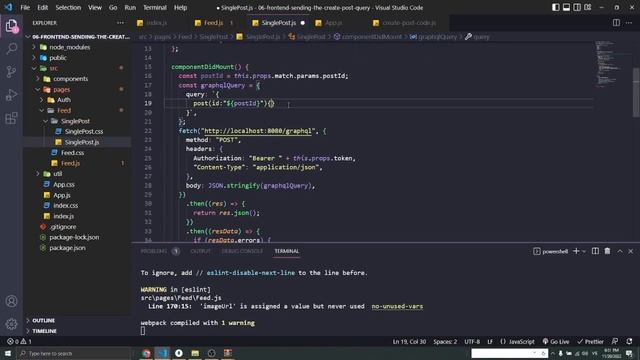Expand the public folder
The height and width of the screenshot is (360, 640).
tap(58, 58)
